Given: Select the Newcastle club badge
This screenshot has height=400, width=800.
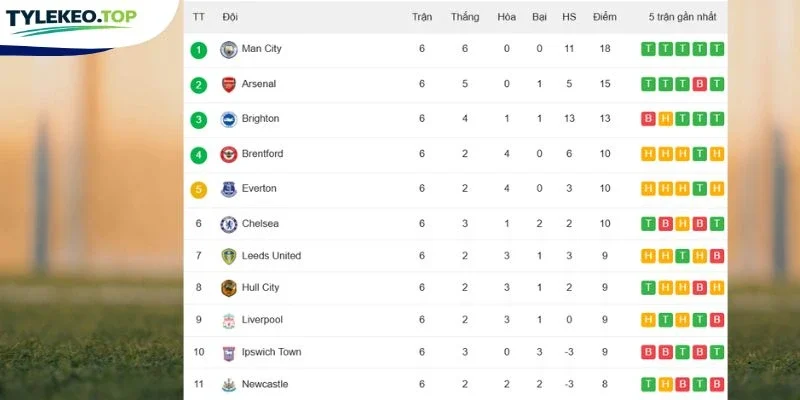Looking at the screenshot, I should click(229, 385).
